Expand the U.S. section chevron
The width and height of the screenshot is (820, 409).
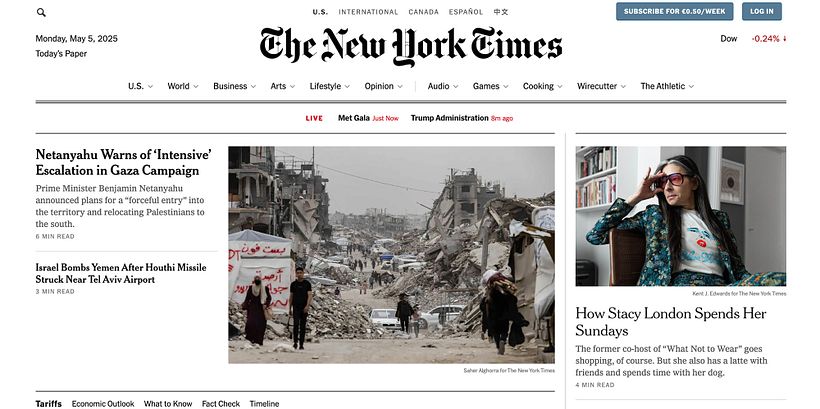(x=150, y=87)
